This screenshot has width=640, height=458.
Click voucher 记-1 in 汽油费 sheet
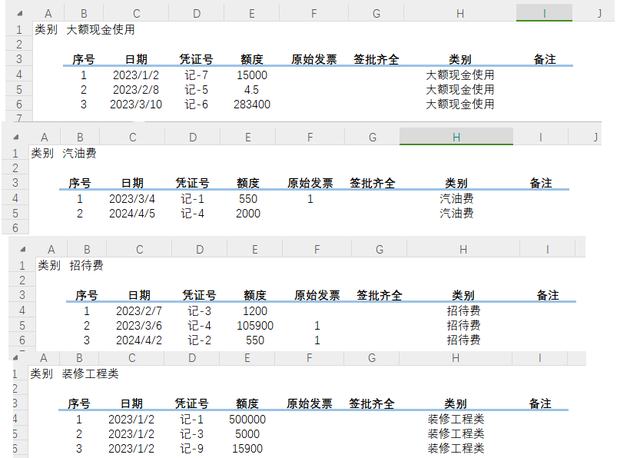point(192,199)
